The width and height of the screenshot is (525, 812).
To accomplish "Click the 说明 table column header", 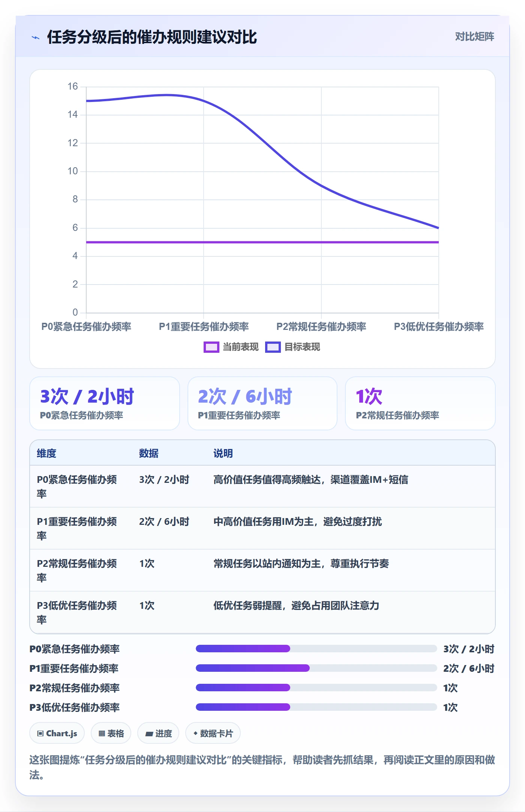I will 223,453.
